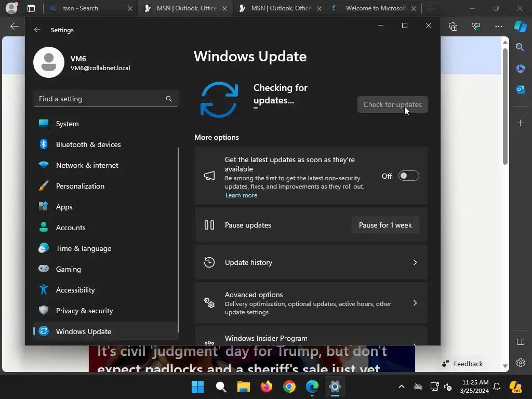The image size is (532, 399).
Task: Open Accessibility settings
Action: [105, 290]
